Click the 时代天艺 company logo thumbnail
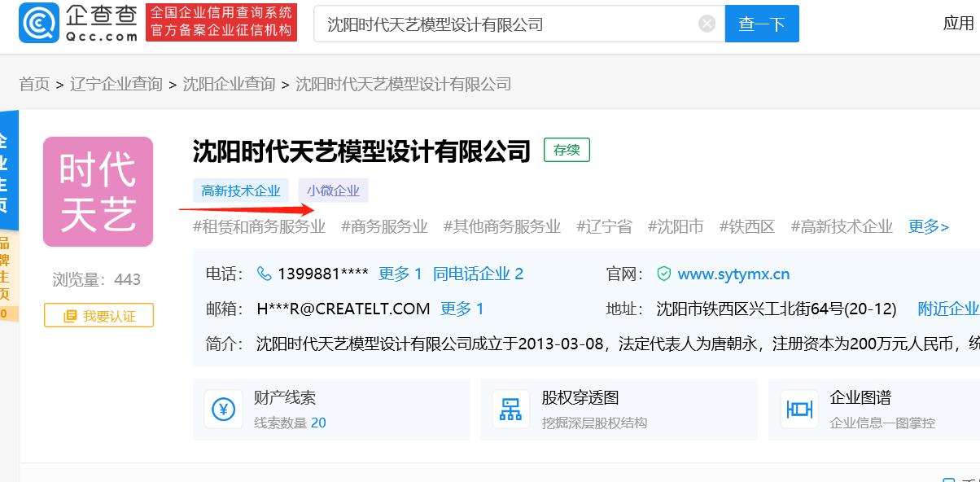The height and width of the screenshot is (482, 980). point(98,192)
